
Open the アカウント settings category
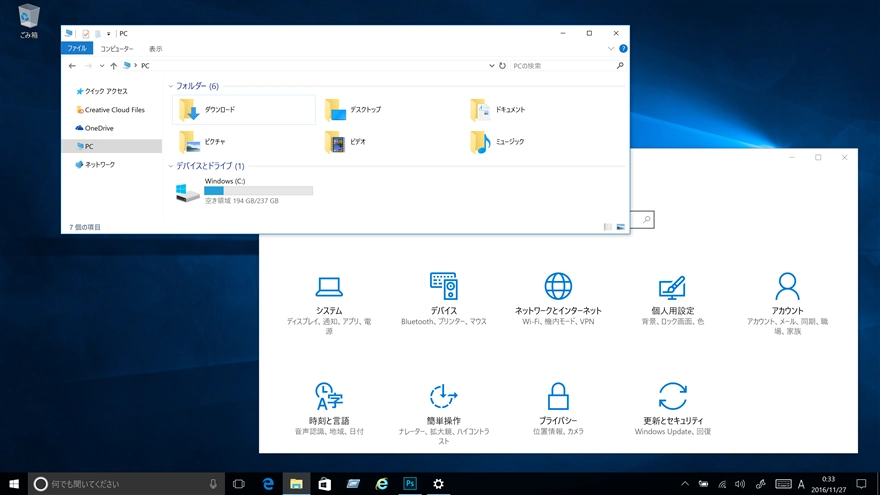point(787,288)
